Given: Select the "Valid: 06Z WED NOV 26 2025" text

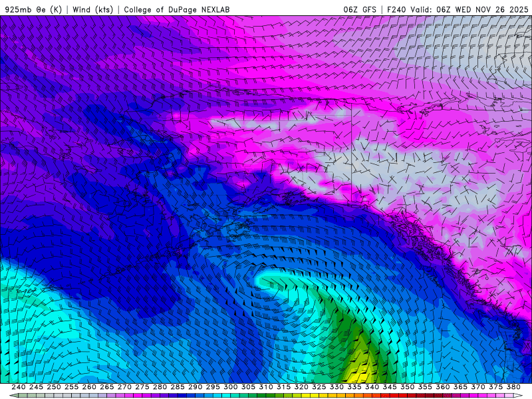Looking at the screenshot, I should click(469, 9).
